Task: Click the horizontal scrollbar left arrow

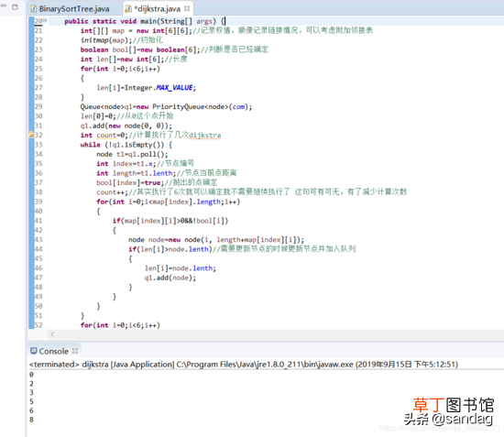Action: pyautogui.click(x=52, y=334)
